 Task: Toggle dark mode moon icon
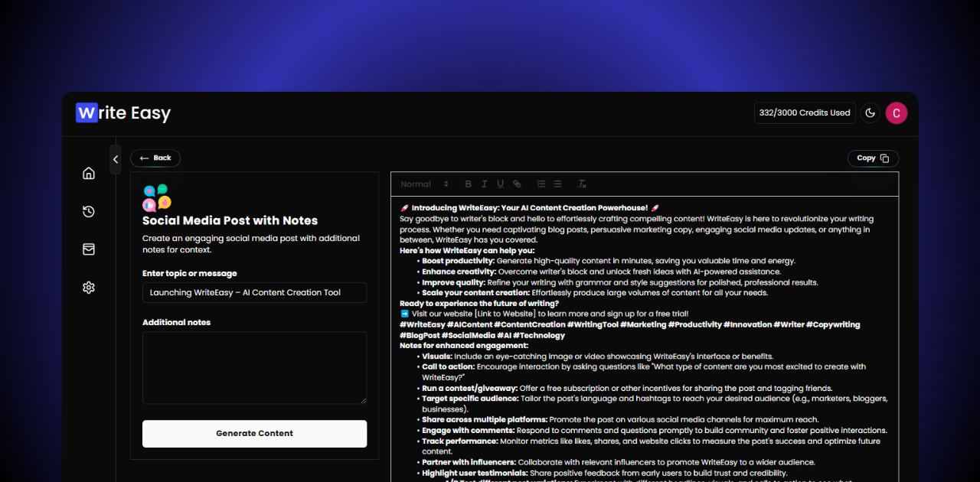pyautogui.click(x=870, y=113)
